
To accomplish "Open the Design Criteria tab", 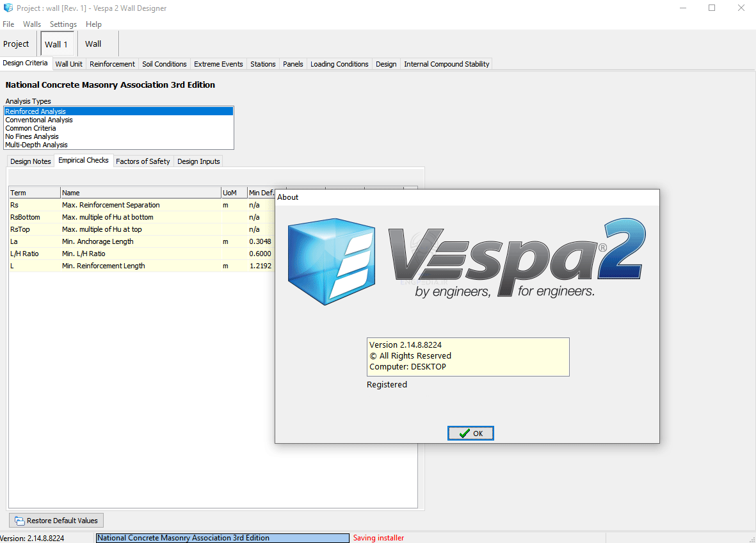I will point(25,63).
